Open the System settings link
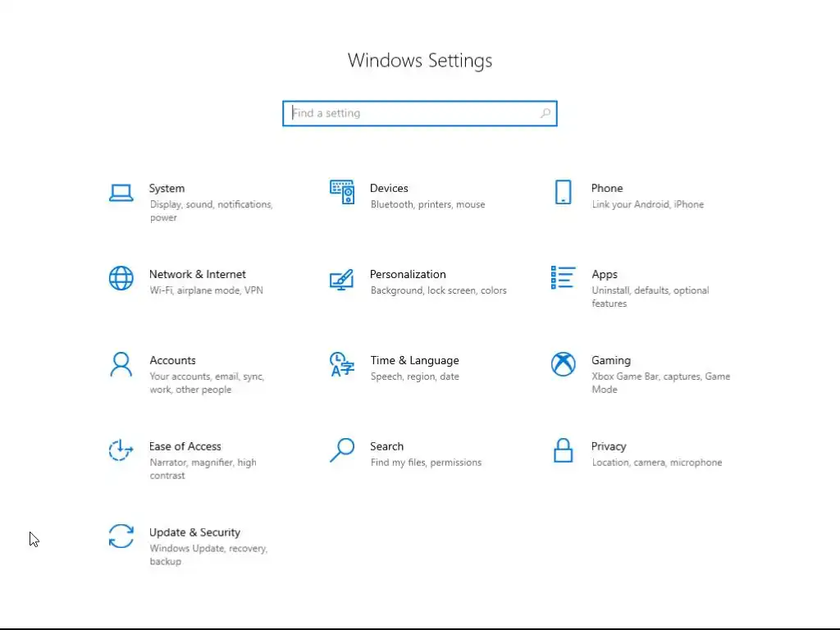 tap(167, 189)
